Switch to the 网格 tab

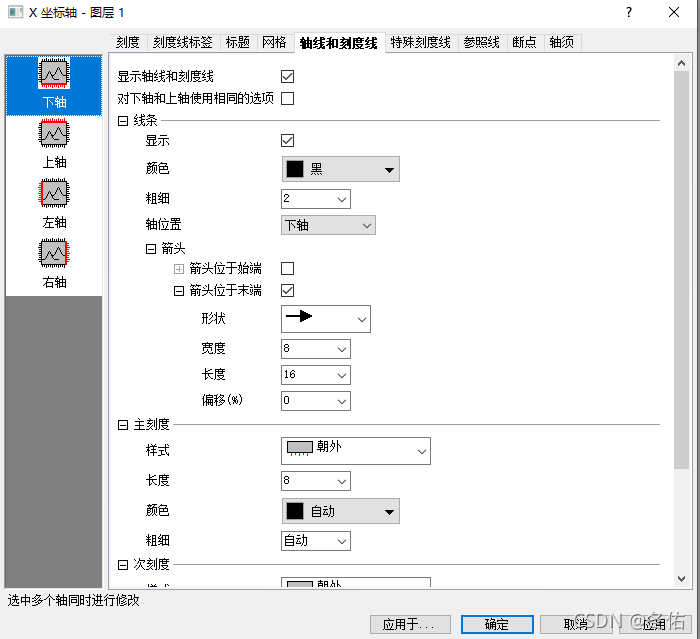pos(275,42)
